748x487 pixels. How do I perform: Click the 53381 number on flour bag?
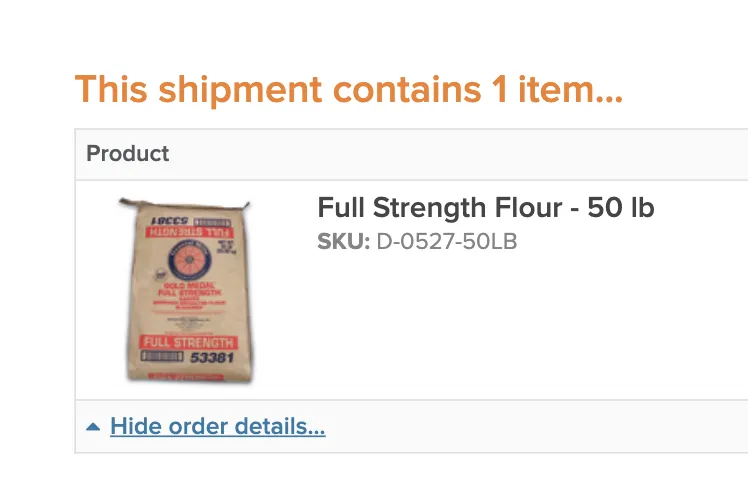[x=211, y=359]
